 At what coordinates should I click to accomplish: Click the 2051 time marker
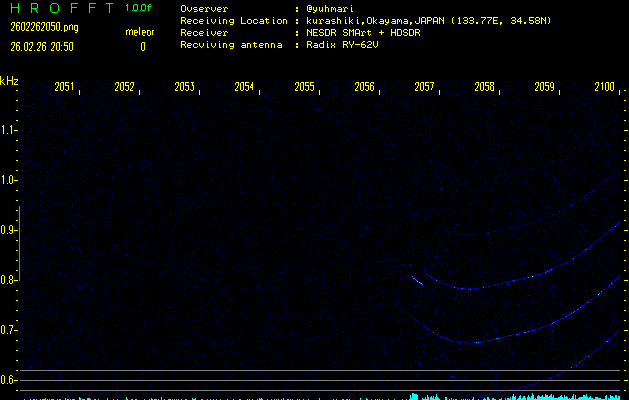click(64, 88)
